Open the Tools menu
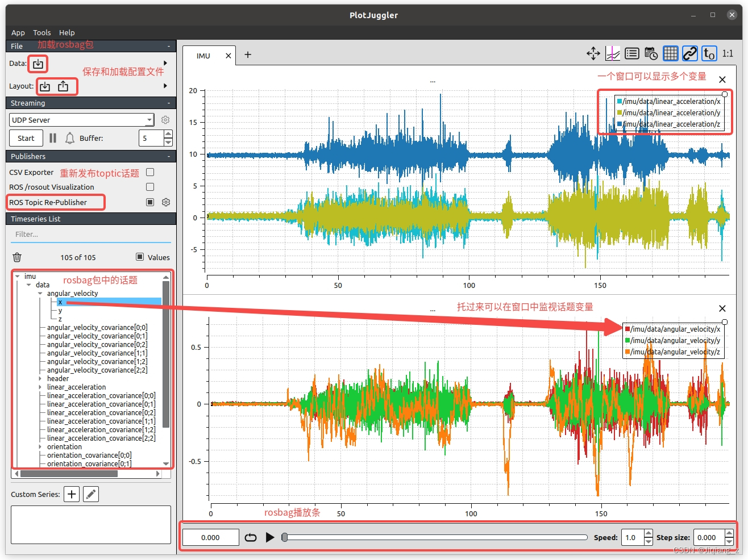Screen dimensions: 748x560 42,32
